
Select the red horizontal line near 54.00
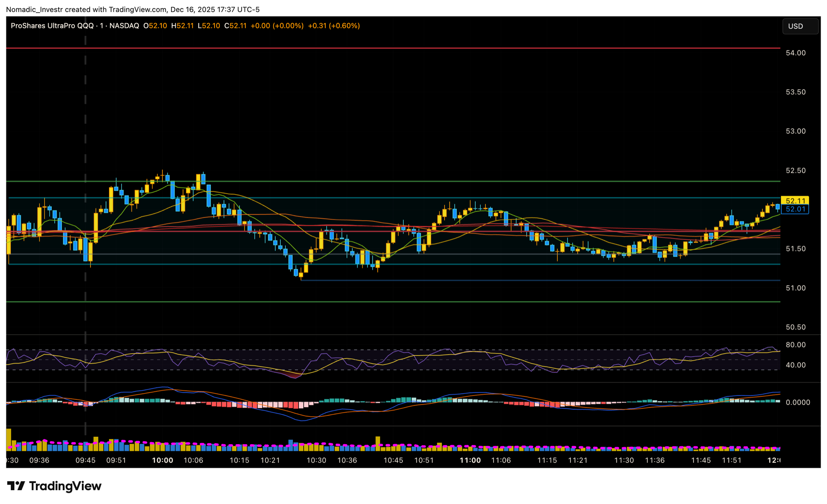pos(388,48)
